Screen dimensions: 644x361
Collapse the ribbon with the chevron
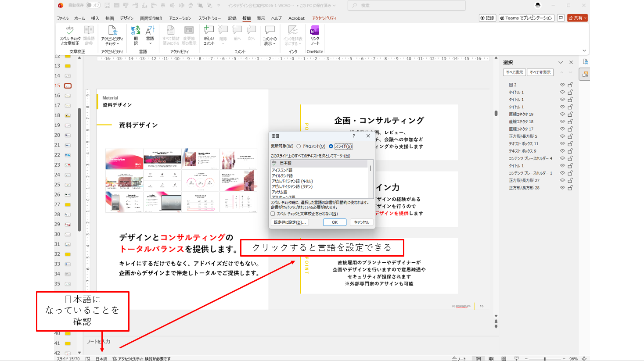[584, 51]
